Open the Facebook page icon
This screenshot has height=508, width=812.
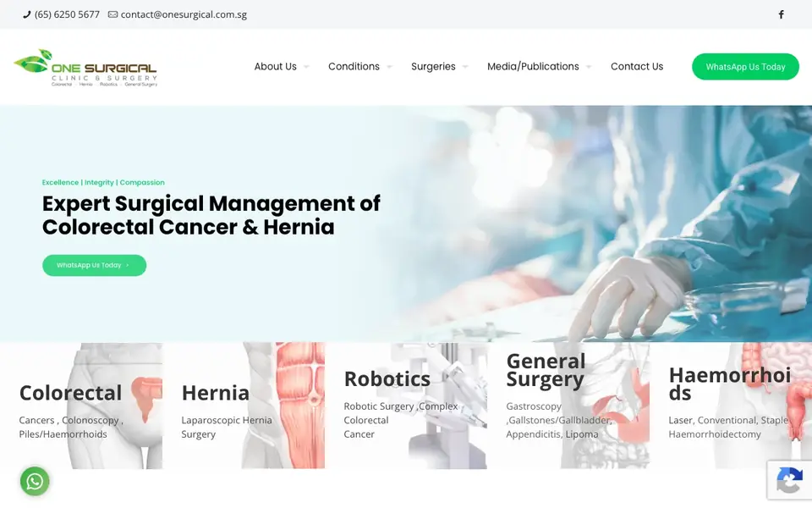click(781, 14)
